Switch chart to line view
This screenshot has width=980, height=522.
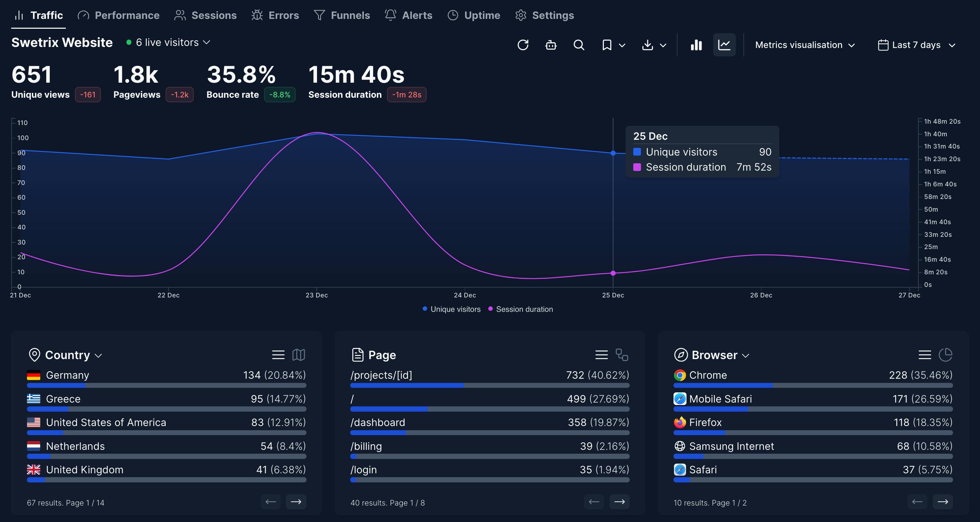pyautogui.click(x=724, y=45)
